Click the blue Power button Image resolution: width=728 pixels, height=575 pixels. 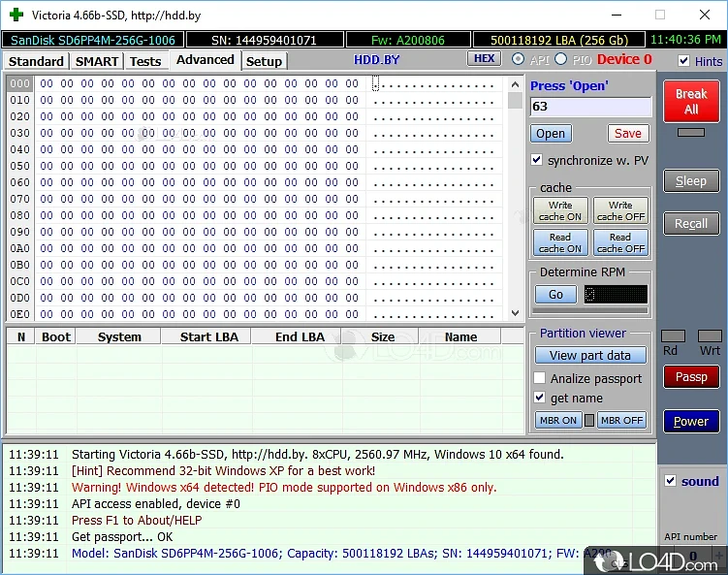691,421
